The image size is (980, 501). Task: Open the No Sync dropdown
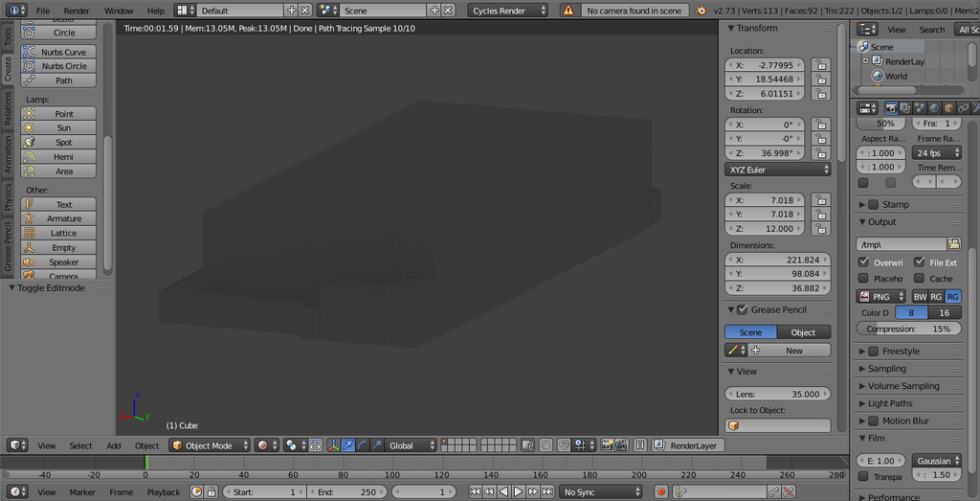click(x=601, y=492)
